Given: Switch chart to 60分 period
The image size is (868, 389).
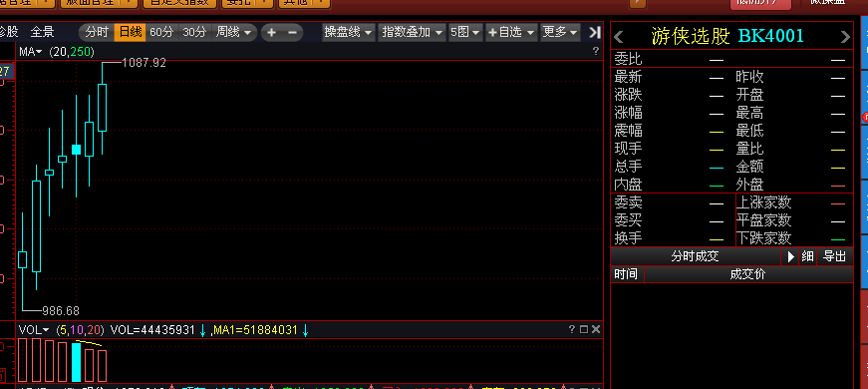Looking at the screenshot, I should tap(161, 32).
